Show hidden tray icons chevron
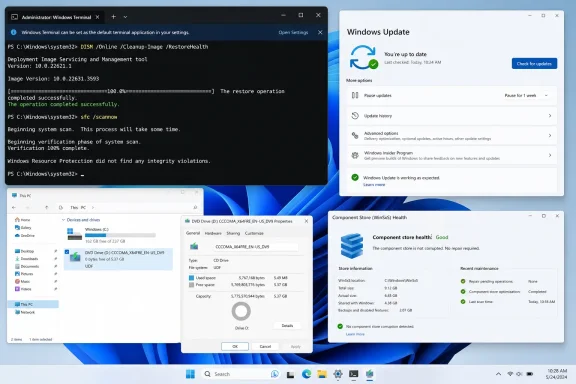576x384 pixels. 498,374
